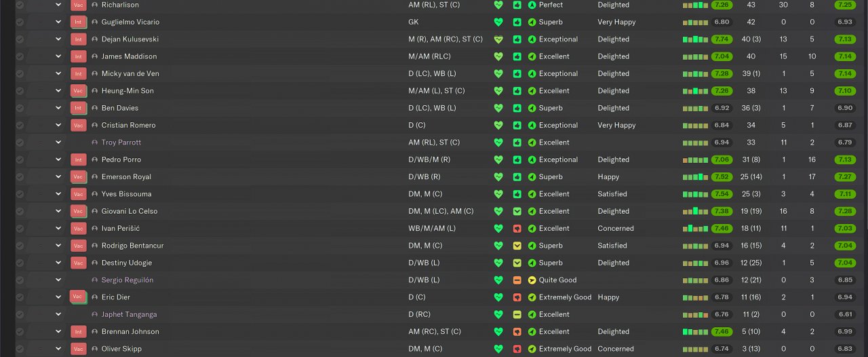The height and width of the screenshot is (357, 868).
Task: Open Heung-Min Son's player name link
Action: coord(127,91)
